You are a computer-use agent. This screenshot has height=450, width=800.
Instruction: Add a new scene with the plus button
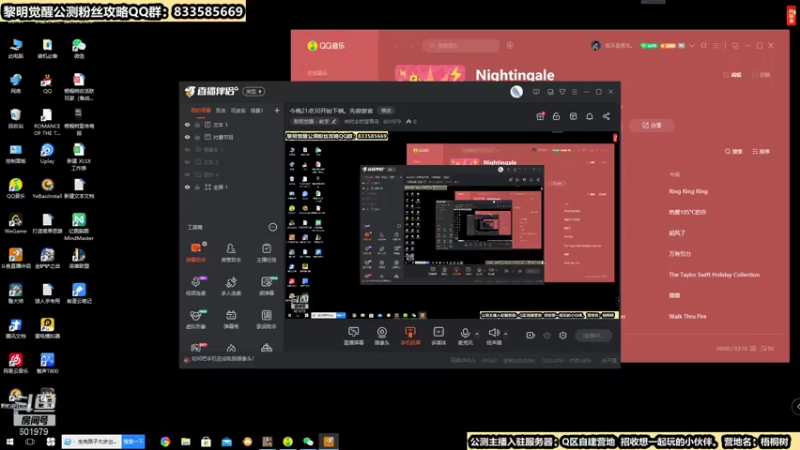pos(277,110)
